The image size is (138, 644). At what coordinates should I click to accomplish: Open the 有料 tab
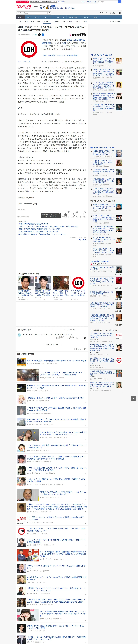tap(95, 17)
